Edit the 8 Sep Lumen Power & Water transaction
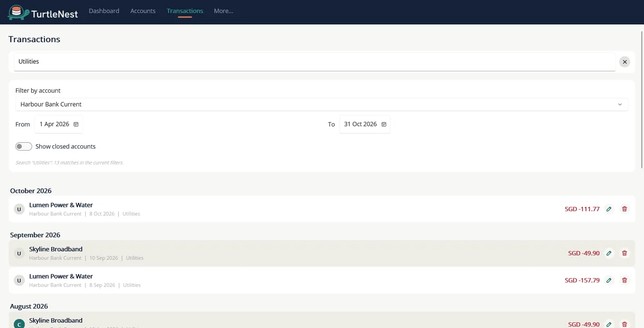This screenshot has height=328, width=644. [609, 280]
